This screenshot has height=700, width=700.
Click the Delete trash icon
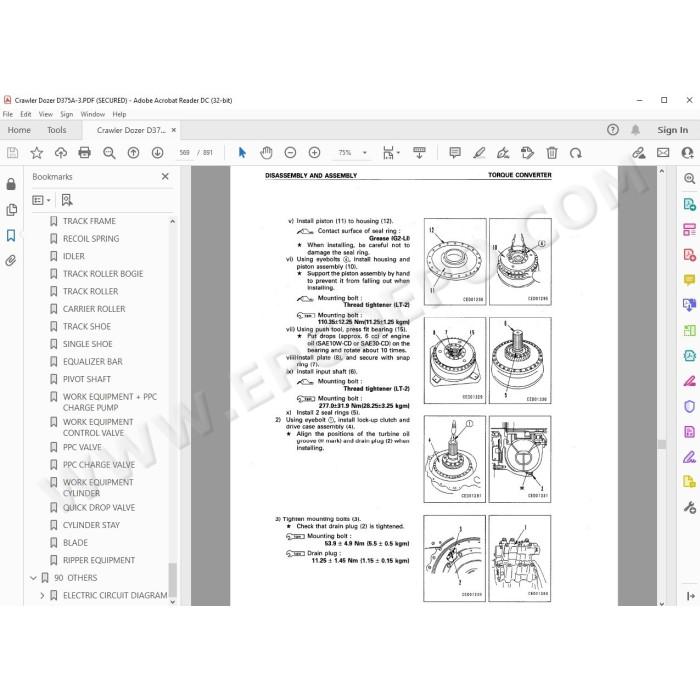click(x=552, y=153)
